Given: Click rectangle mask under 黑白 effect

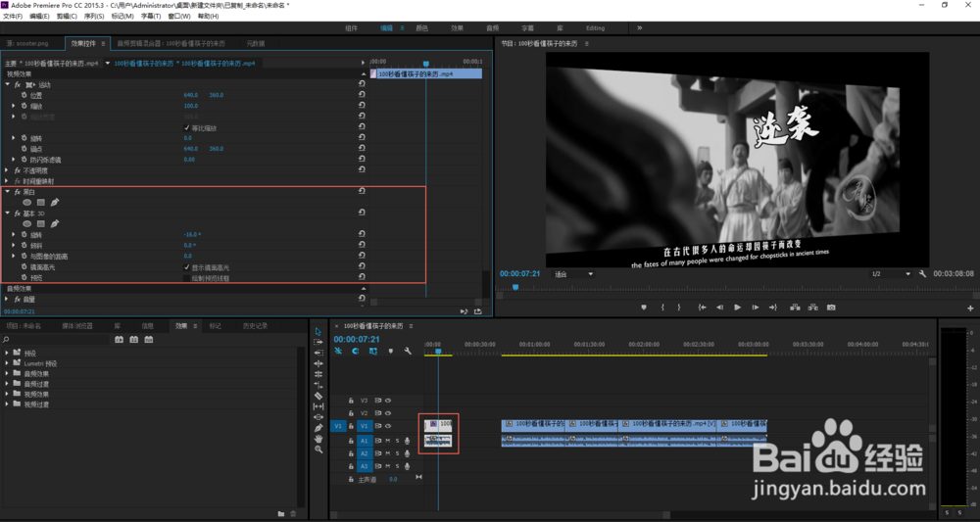Looking at the screenshot, I should click(x=40, y=203).
